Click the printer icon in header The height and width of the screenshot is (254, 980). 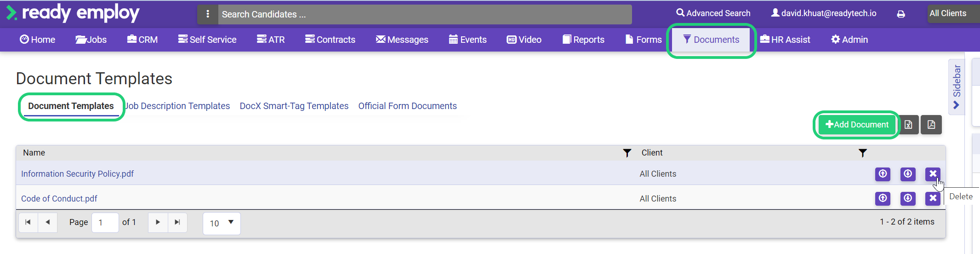pyautogui.click(x=901, y=14)
